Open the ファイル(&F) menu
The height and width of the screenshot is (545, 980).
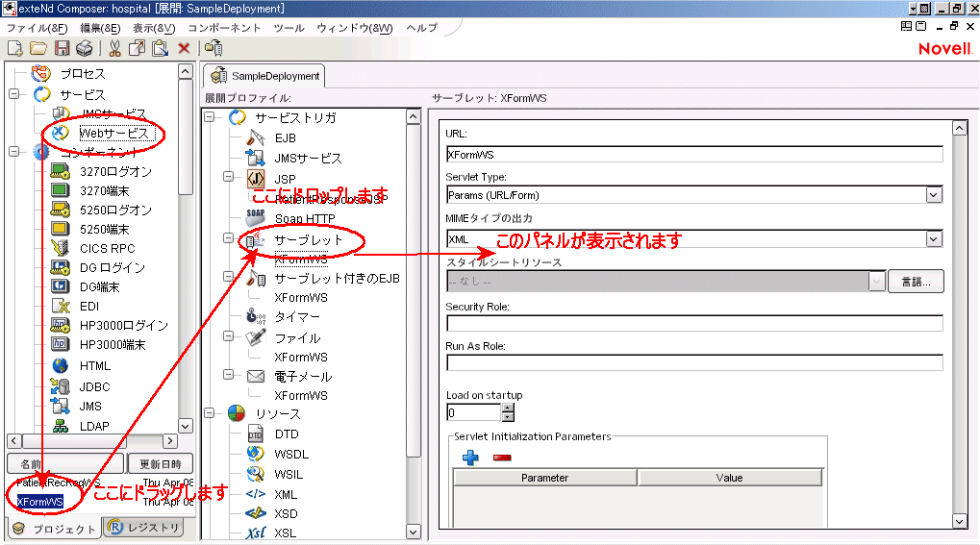tap(37, 28)
